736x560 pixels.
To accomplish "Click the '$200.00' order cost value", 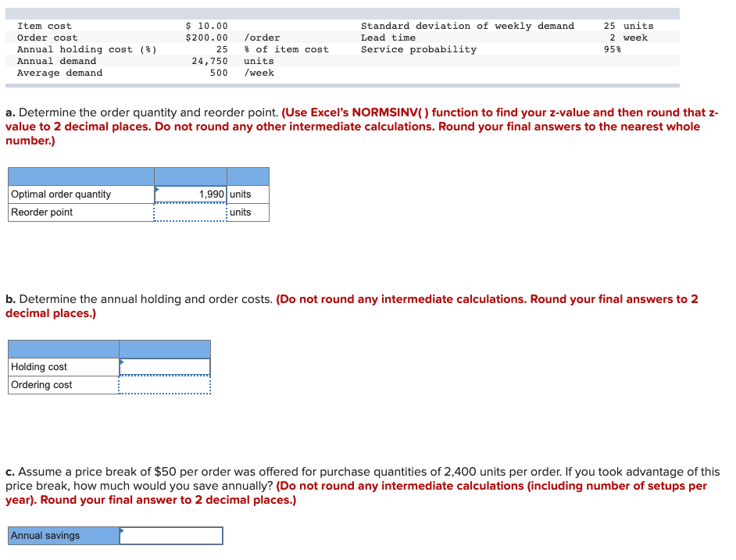I will pos(206,37).
